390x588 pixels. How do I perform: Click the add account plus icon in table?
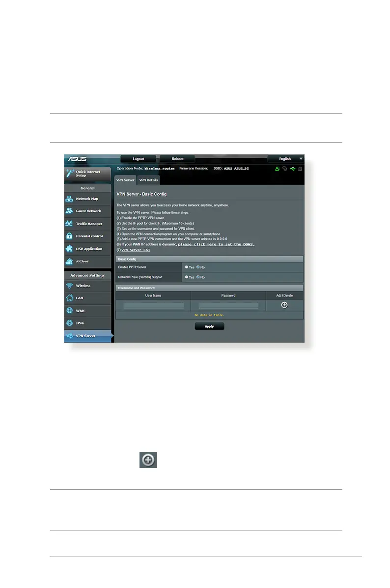coord(284,305)
